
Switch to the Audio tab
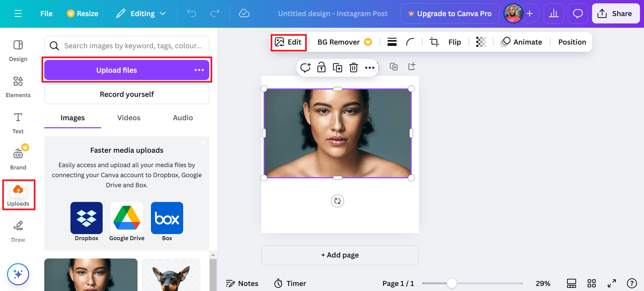tap(183, 118)
